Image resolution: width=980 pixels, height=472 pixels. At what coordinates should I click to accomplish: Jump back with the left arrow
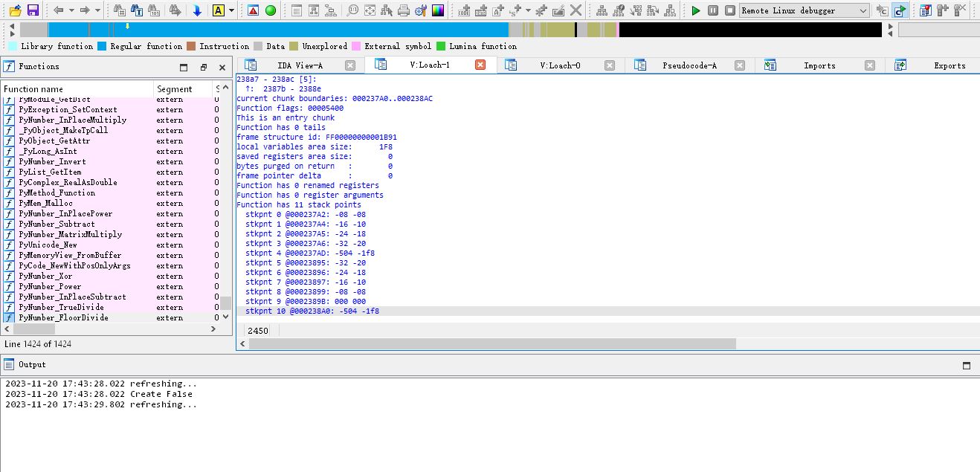(59, 10)
